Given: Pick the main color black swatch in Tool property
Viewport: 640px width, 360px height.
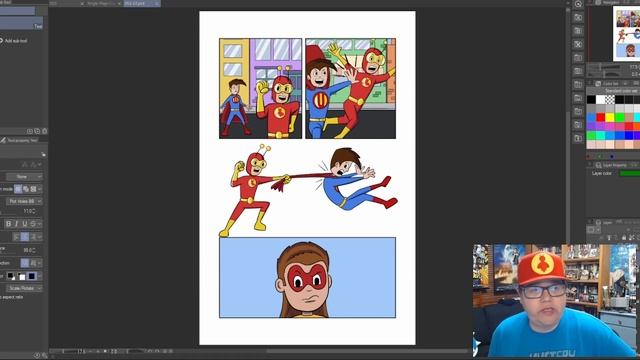Looking at the screenshot, I should (10, 276).
